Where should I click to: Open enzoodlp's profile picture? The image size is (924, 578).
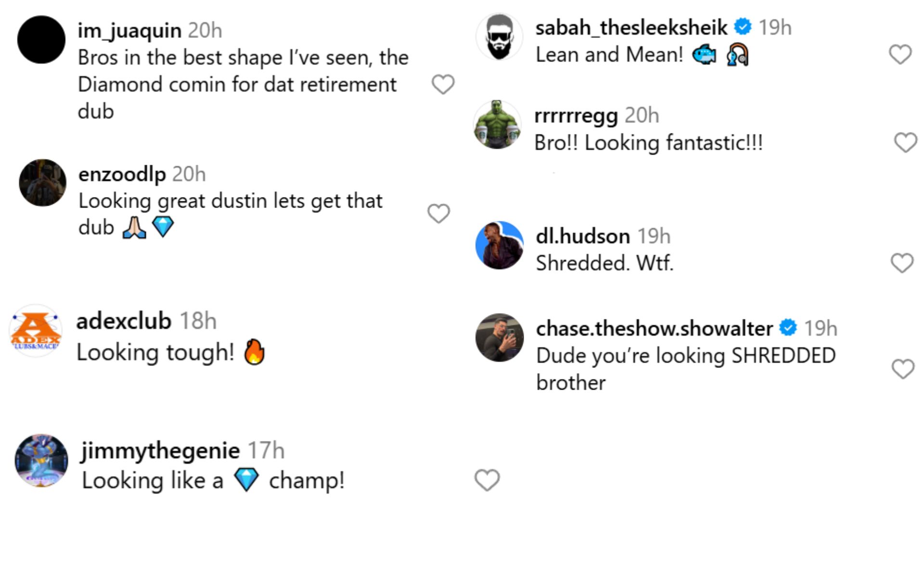point(42,183)
